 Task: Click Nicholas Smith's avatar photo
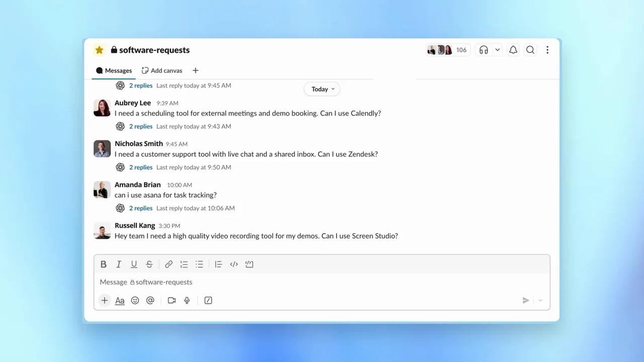(x=102, y=148)
